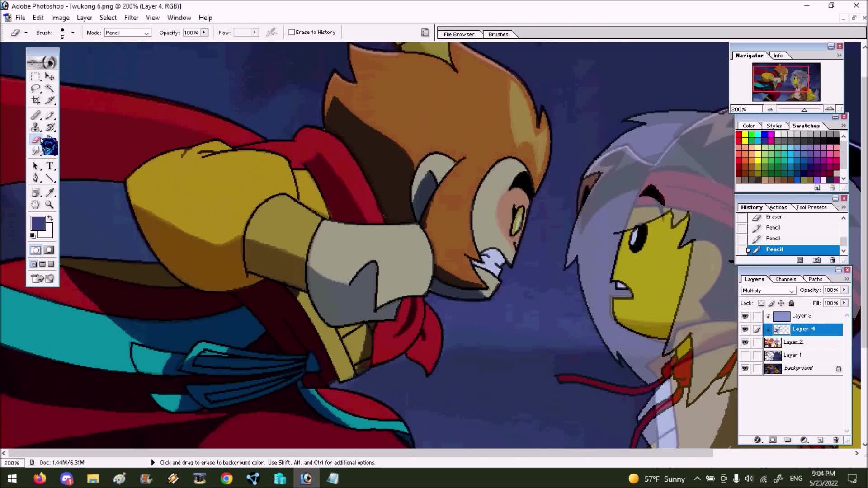
Task: Create a new layer set folder
Action: tap(788, 440)
